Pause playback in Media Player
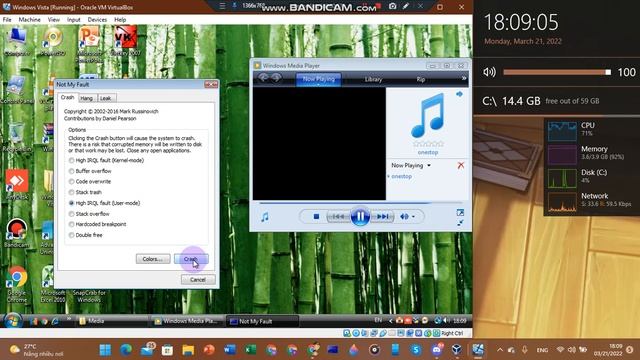The image size is (640, 360). pyautogui.click(x=360, y=216)
